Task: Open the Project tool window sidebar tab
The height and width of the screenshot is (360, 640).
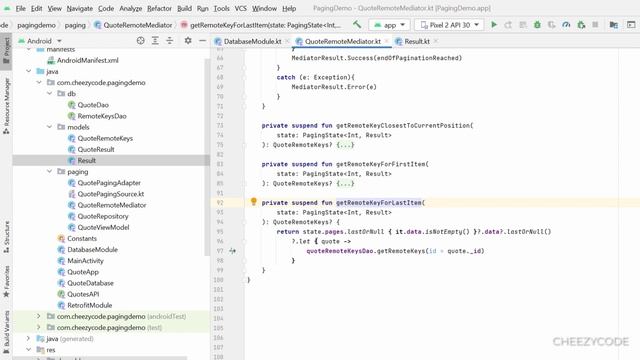Action: (6, 50)
